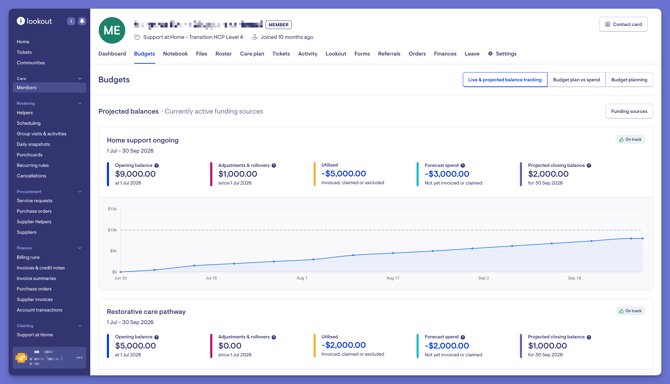Open the Lookout tab
Image resolution: width=670 pixels, height=384 pixels.
coord(336,54)
